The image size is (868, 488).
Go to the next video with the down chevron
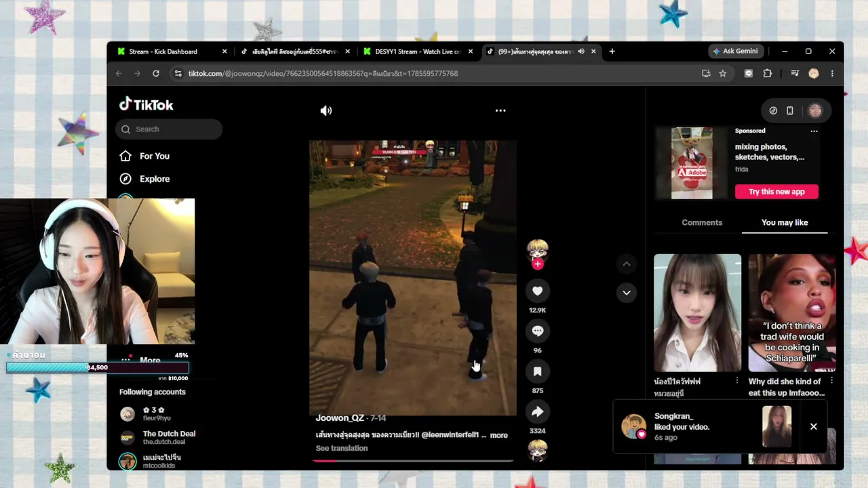[x=627, y=293]
